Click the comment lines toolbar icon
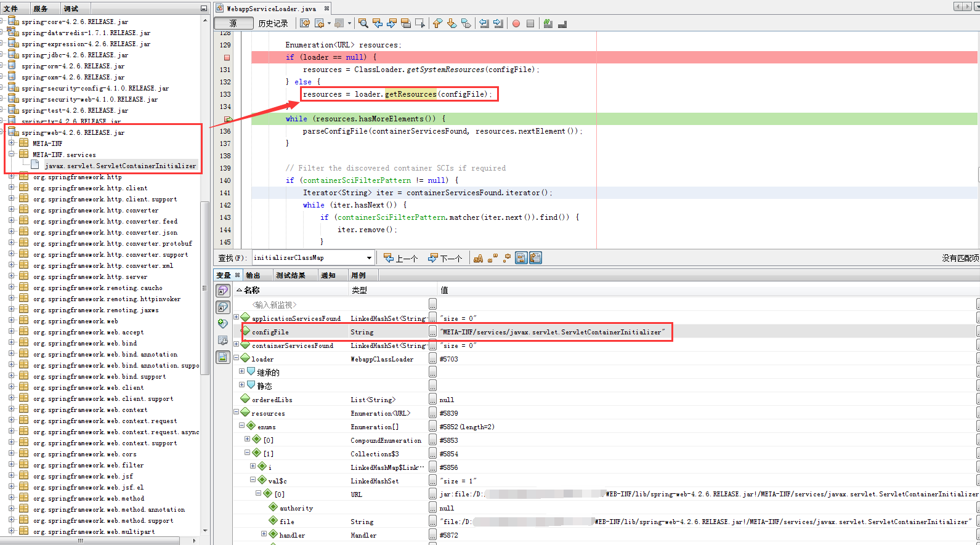This screenshot has width=980, height=545. click(x=548, y=23)
